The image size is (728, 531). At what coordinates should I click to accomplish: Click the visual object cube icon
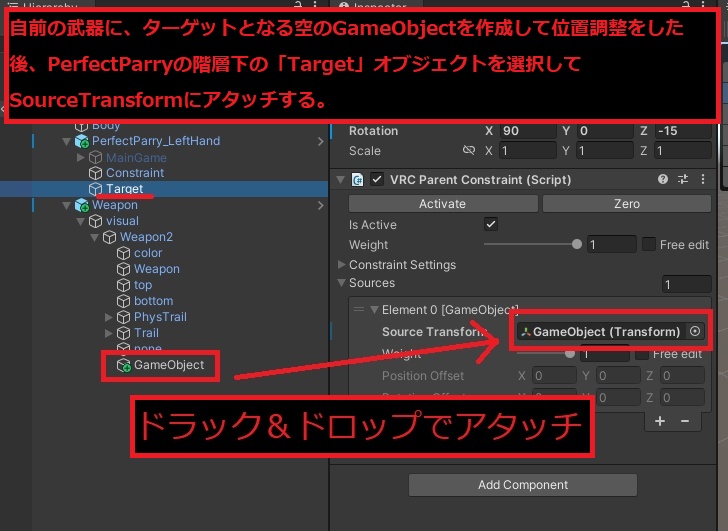click(95, 221)
